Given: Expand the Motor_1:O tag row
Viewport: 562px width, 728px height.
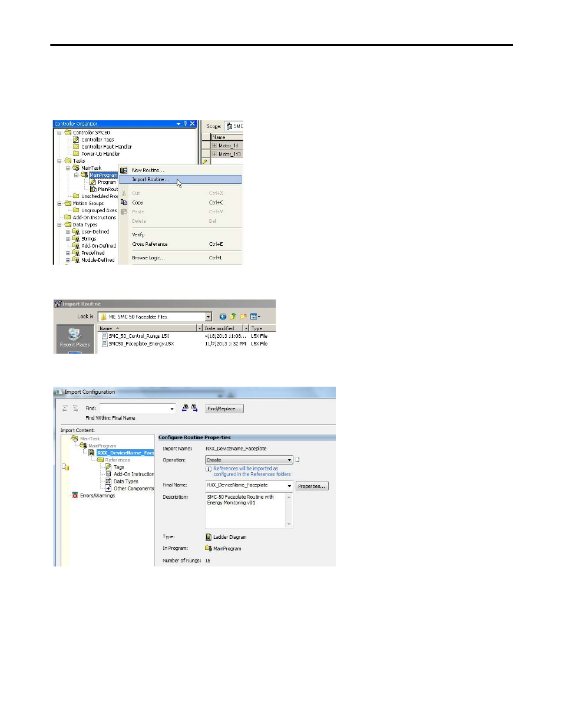Looking at the screenshot, I should (214, 154).
